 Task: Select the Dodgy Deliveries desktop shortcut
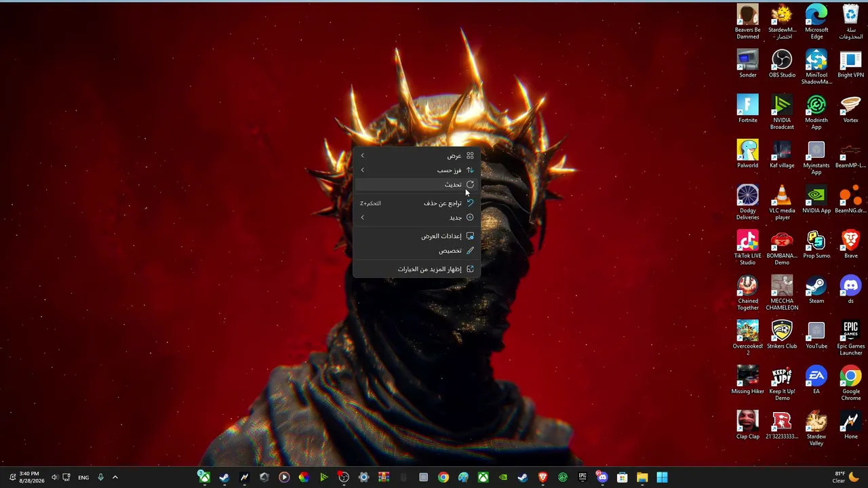click(748, 202)
